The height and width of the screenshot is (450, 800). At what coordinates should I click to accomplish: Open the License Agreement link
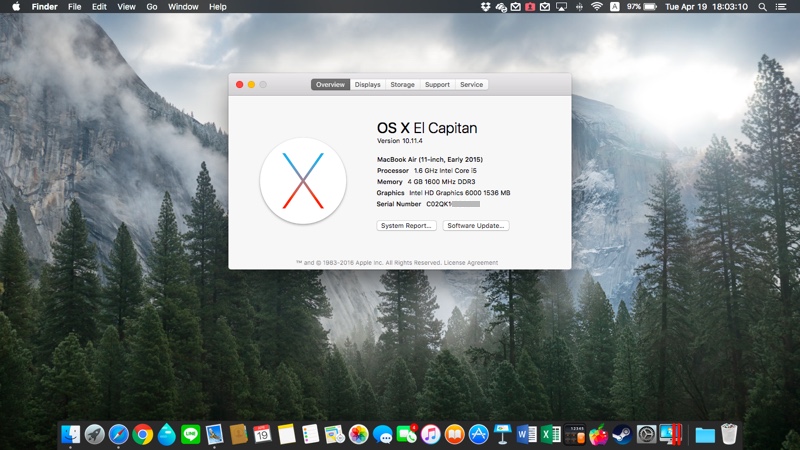point(471,263)
